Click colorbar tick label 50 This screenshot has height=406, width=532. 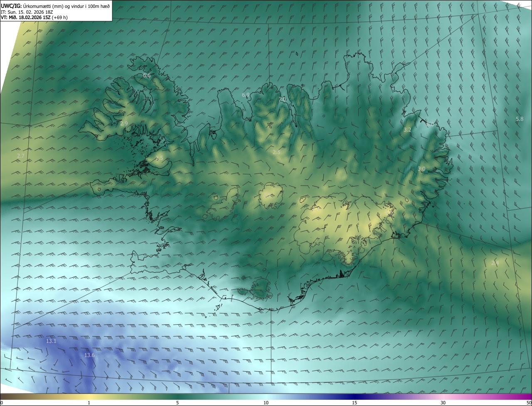pyautogui.click(x=529, y=403)
